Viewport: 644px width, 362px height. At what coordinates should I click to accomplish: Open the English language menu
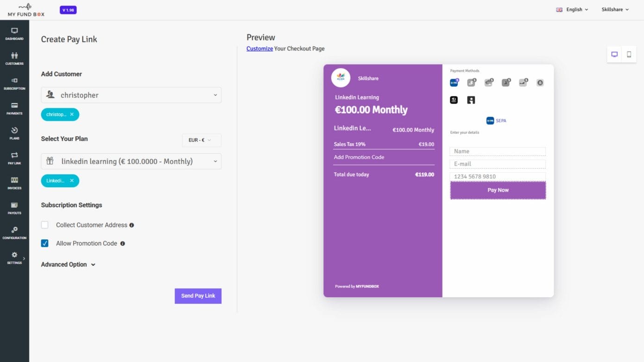coord(572,9)
